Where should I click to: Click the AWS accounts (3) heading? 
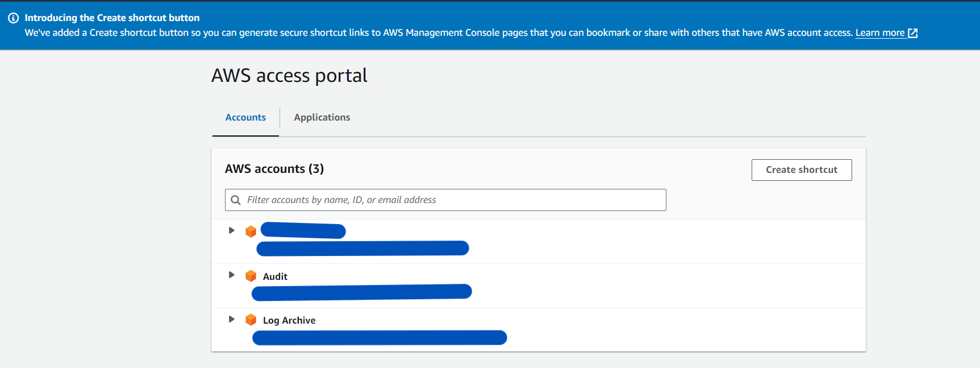274,169
